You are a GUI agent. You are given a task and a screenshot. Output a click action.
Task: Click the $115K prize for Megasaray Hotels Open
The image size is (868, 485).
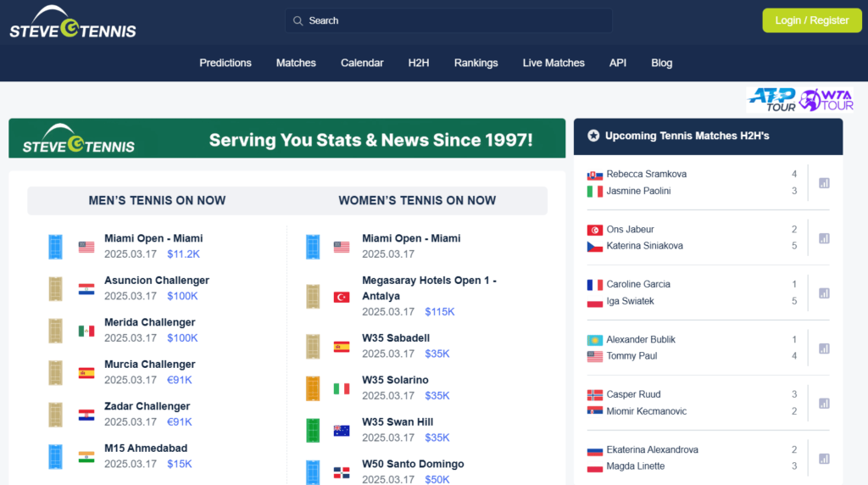click(440, 312)
